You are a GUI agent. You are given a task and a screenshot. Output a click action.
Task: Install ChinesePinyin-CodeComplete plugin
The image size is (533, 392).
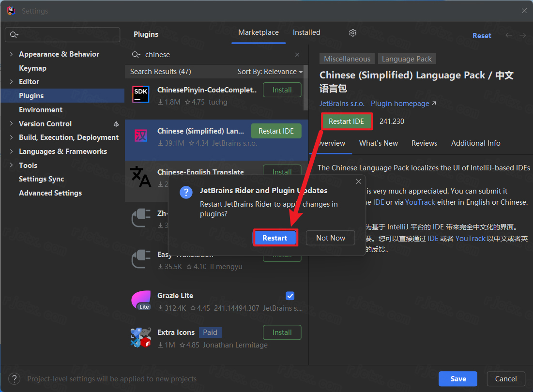point(282,90)
